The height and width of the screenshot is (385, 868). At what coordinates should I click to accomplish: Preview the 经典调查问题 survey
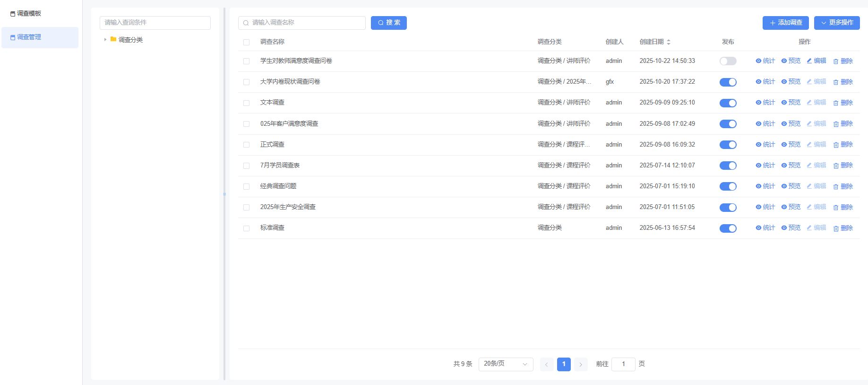(x=791, y=186)
